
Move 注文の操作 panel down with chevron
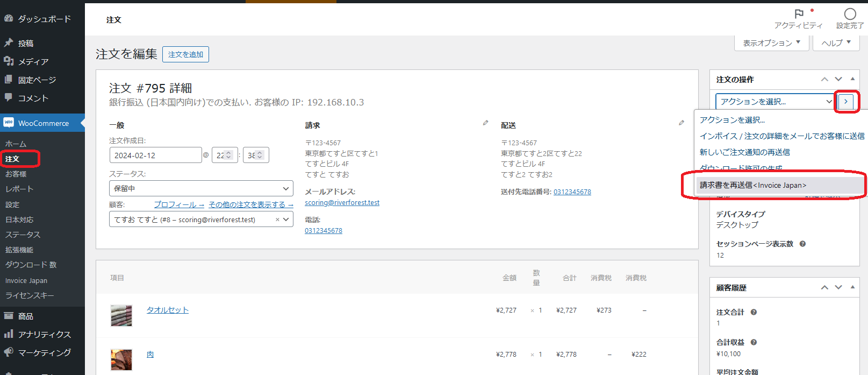point(838,79)
